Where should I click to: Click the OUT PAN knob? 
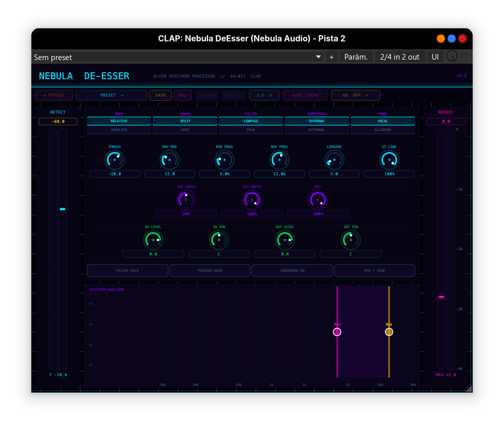[x=351, y=240]
